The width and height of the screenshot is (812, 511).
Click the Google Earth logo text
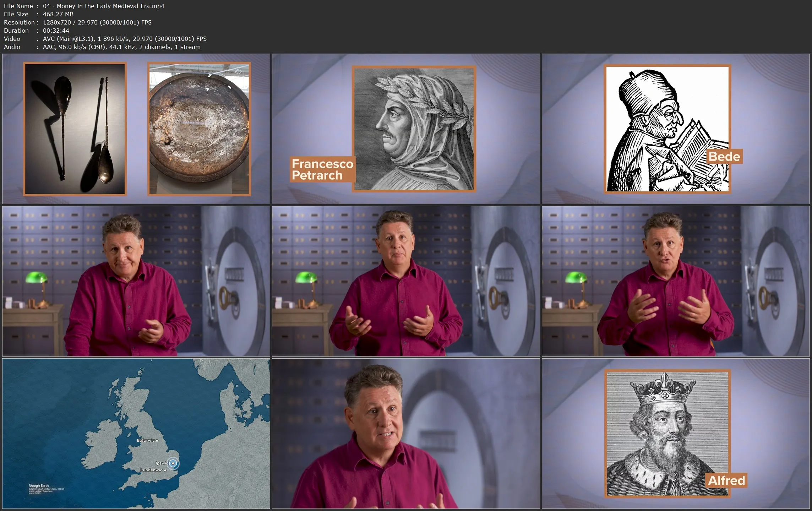(39, 485)
